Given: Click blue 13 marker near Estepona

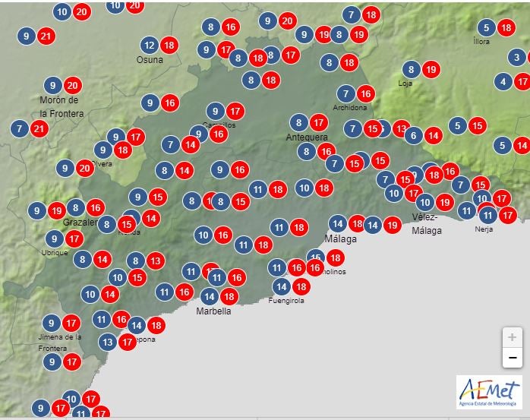Looking at the screenshot, I should [x=109, y=343].
